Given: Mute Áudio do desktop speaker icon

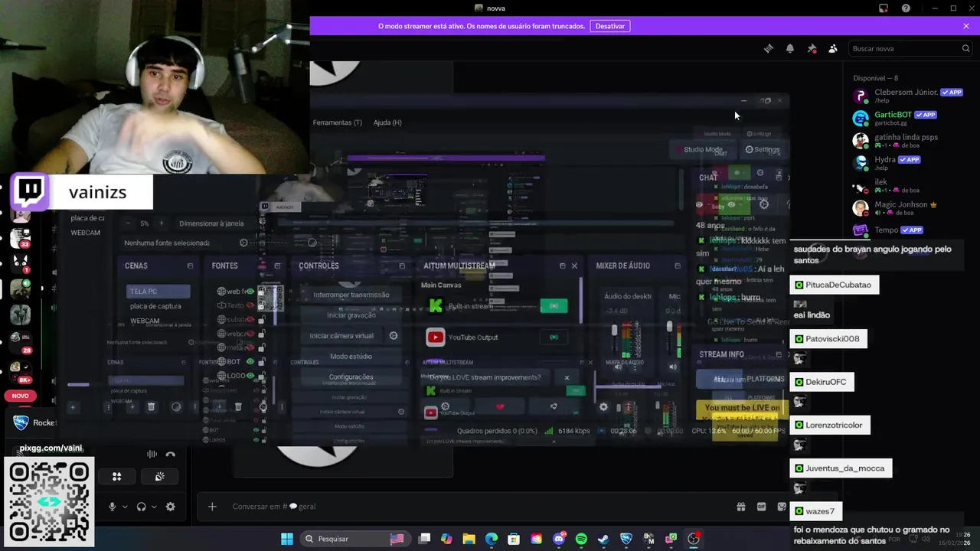Looking at the screenshot, I should pos(619,367).
